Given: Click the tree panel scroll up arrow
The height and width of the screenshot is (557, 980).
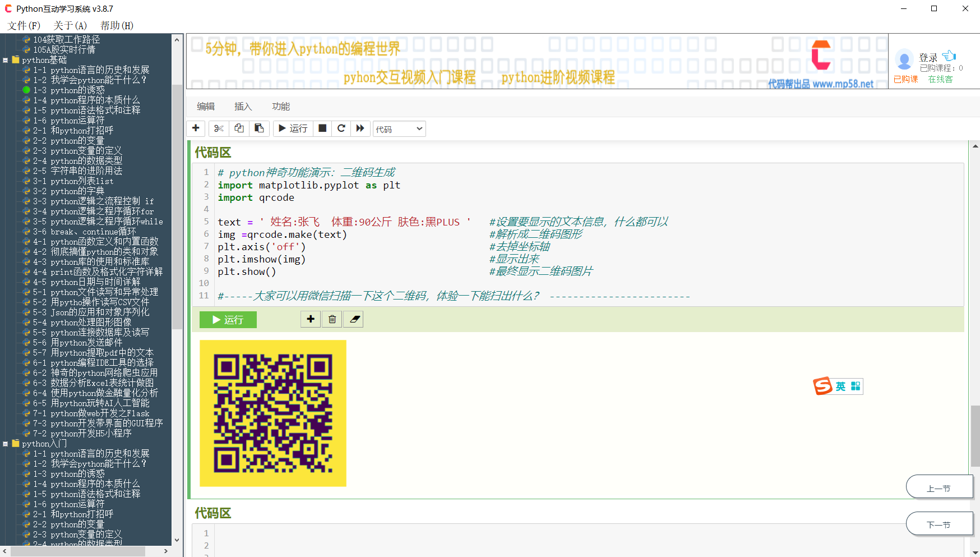Looking at the screenshot, I should [177, 40].
